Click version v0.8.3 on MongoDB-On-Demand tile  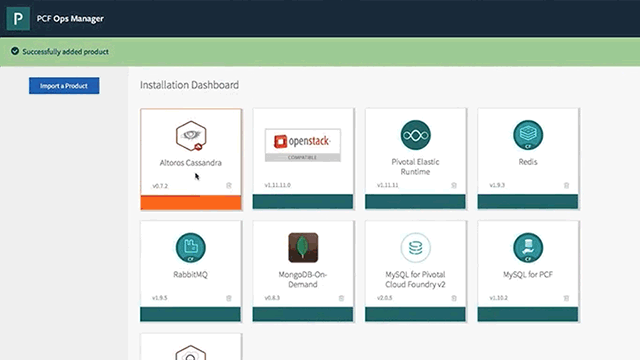pyautogui.click(x=272, y=298)
